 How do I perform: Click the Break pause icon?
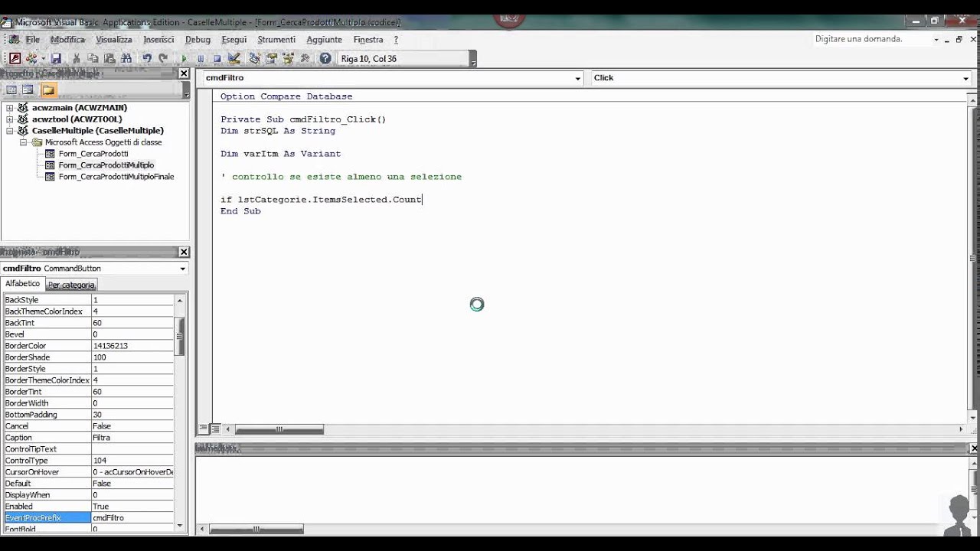[201, 58]
